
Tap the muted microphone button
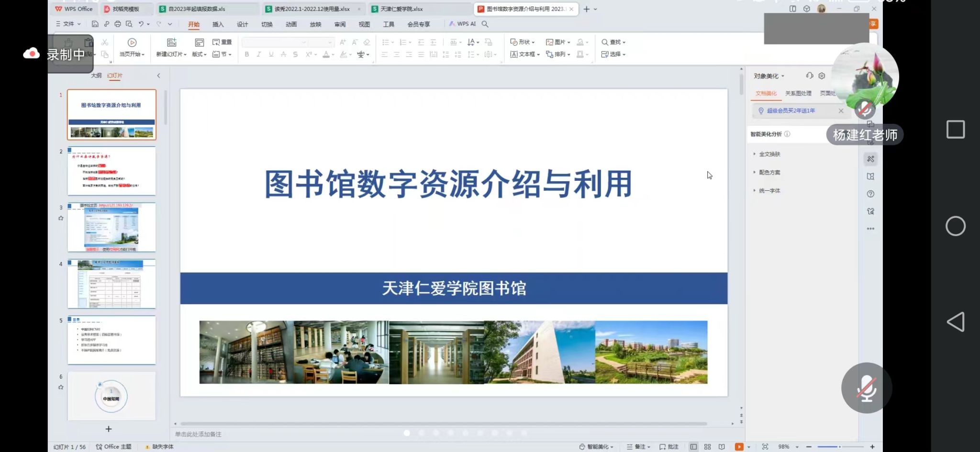867,388
